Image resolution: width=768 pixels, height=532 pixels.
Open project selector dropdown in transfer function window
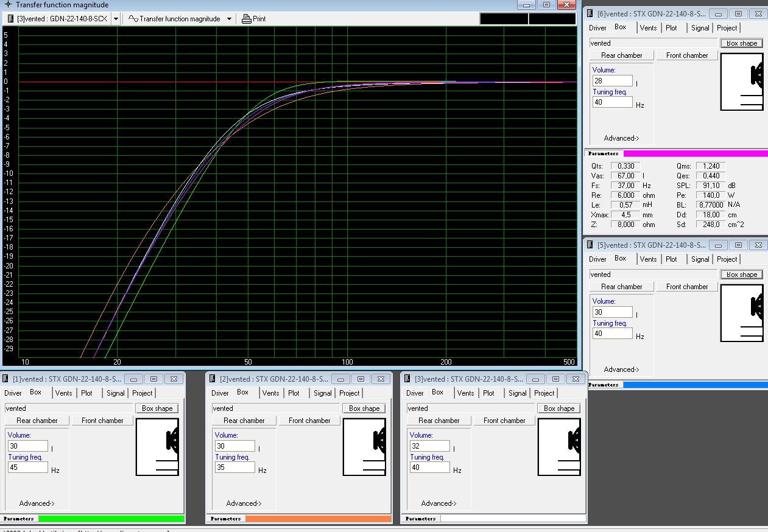pos(116,19)
